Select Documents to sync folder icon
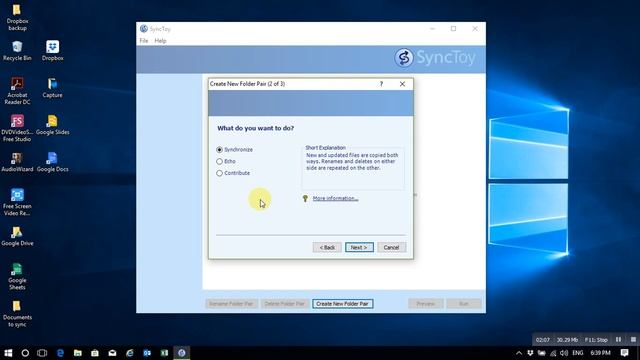The height and width of the screenshot is (360, 640). pyautogui.click(x=17, y=314)
